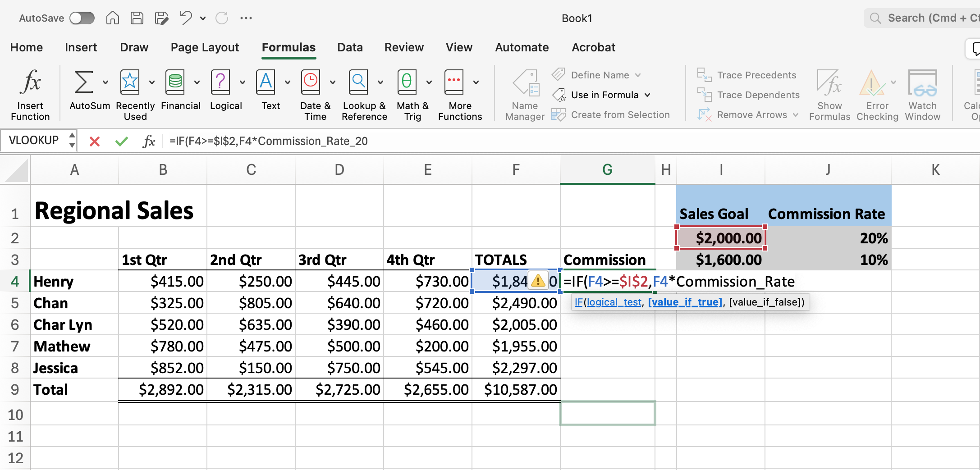
Task: Expand the AutoSum dropdown arrow
Action: point(105,82)
